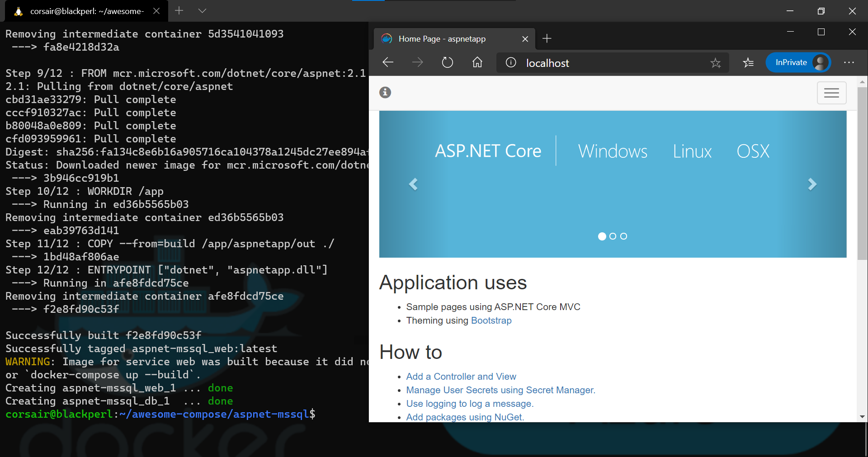Select the Home Page - aspnetapp tab

click(442, 39)
